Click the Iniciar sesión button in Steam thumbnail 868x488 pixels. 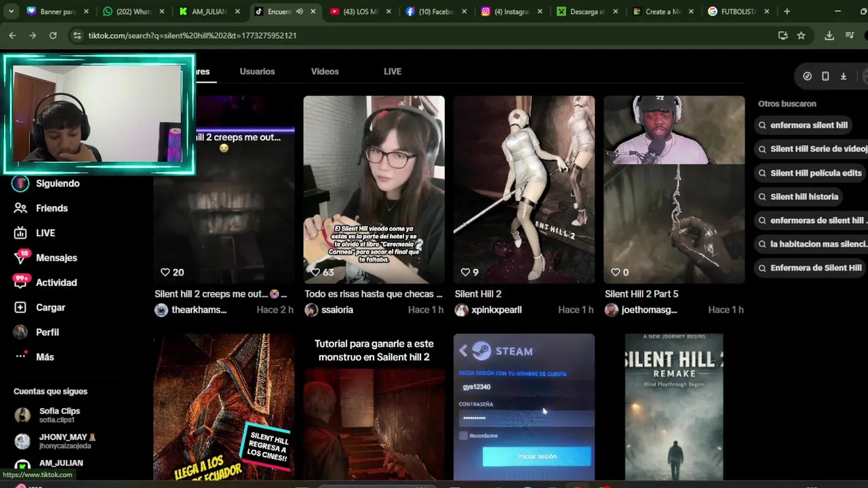[537, 456]
